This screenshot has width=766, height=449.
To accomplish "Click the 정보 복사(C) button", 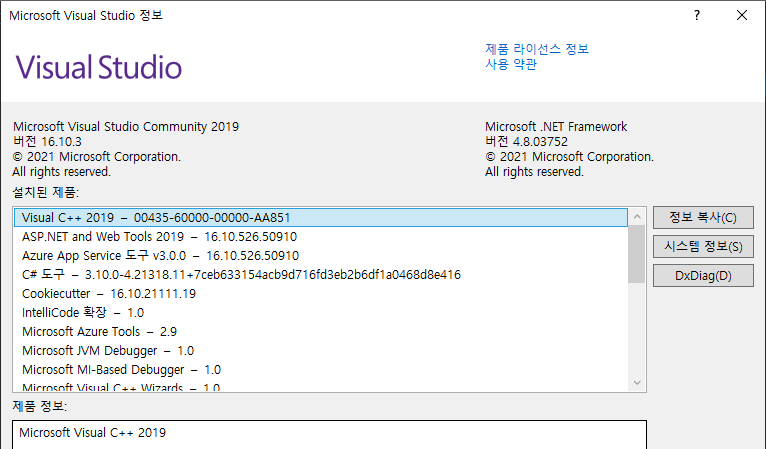I will point(703,217).
